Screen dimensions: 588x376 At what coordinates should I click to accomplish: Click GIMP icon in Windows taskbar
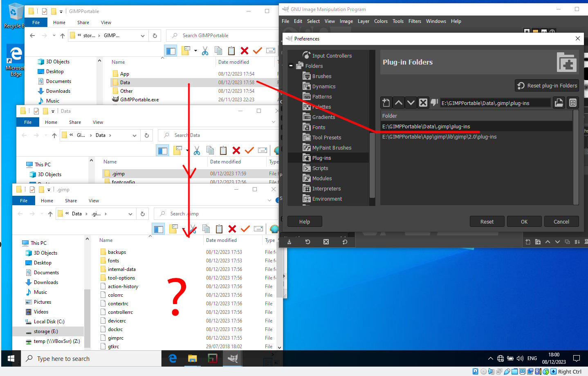[x=233, y=358]
